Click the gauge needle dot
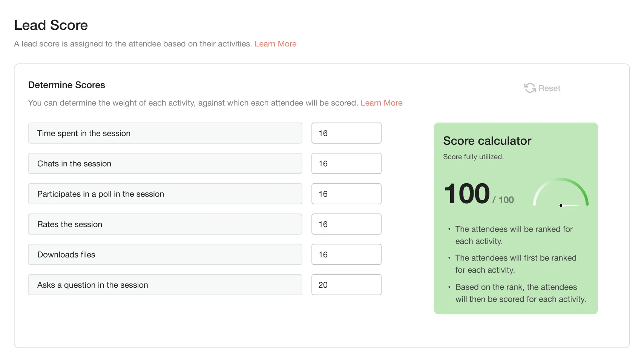The image size is (644, 362). [x=561, y=206]
